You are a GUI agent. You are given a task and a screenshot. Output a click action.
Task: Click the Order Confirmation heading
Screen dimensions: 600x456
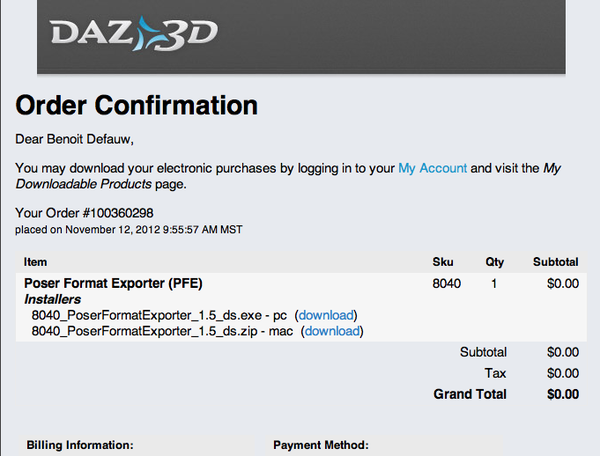137,105
